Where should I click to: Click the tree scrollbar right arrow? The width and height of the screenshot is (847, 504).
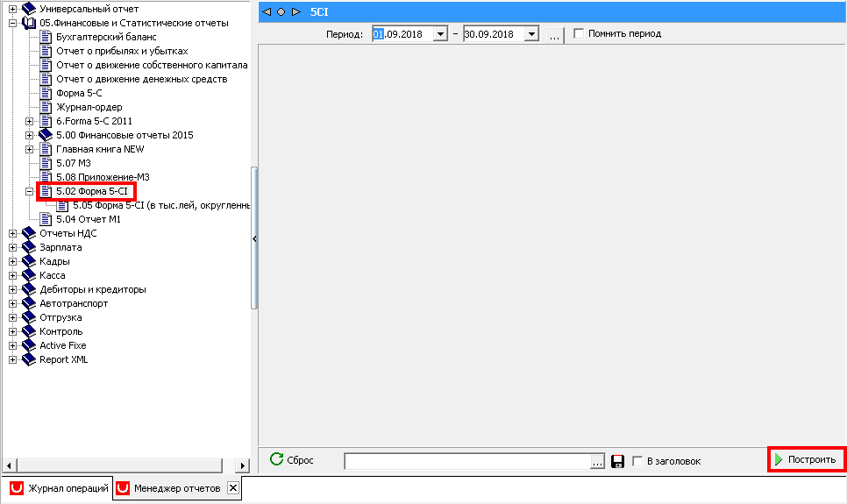click(243, 465)
